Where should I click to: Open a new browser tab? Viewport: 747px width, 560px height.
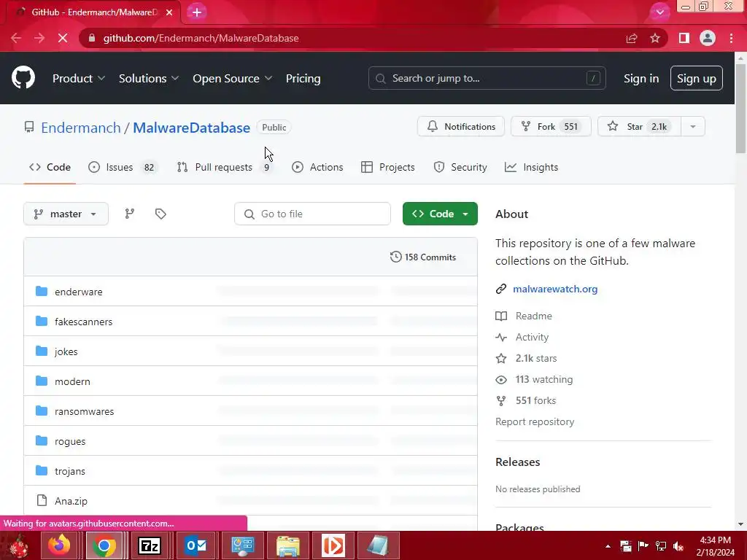click(197, 12)
